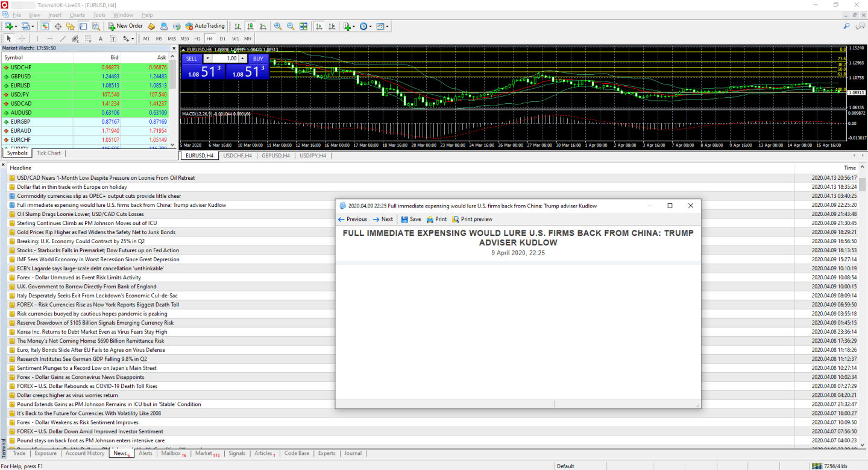The height and width of the screenshot is (470, 868).
Task: Toggle Chart Shift icon
Action: pos(332,26)
